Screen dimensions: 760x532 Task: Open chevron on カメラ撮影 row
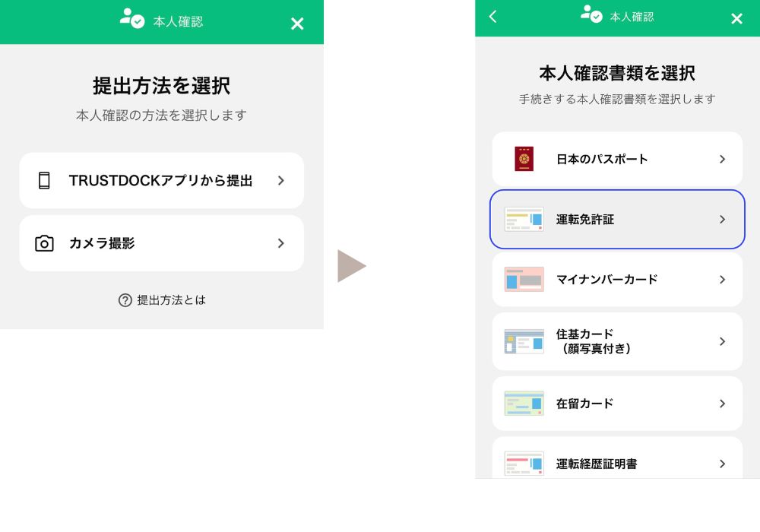tap(280, 243)
